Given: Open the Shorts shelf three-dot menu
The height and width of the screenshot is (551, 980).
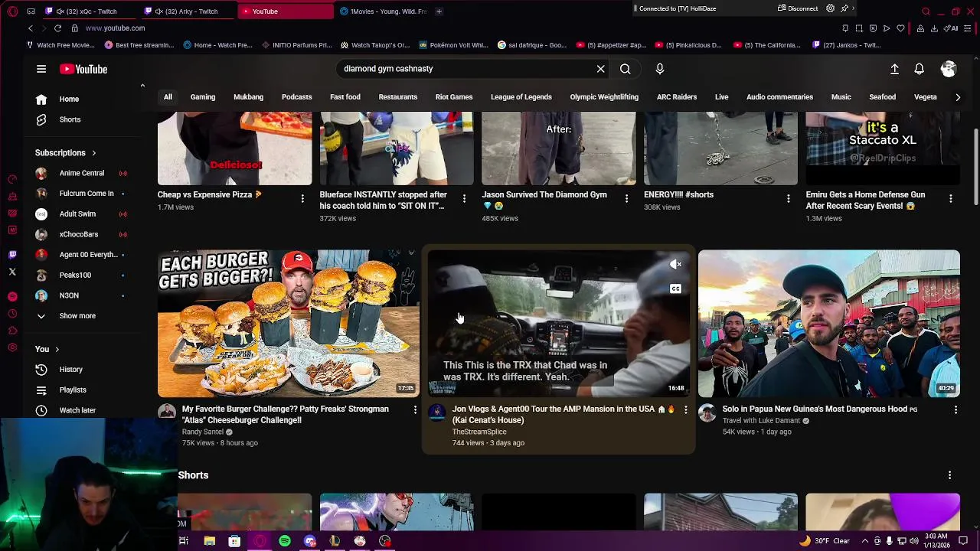Looking at the screenshot, I should (949, 475).
